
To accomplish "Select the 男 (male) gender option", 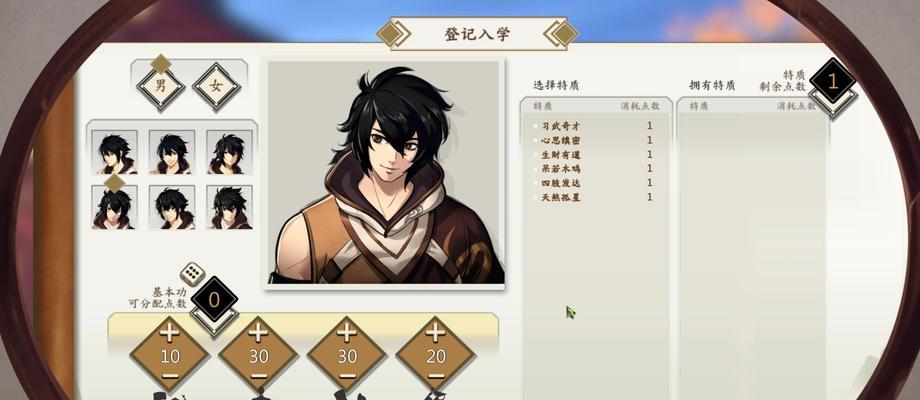I will 161,87.
